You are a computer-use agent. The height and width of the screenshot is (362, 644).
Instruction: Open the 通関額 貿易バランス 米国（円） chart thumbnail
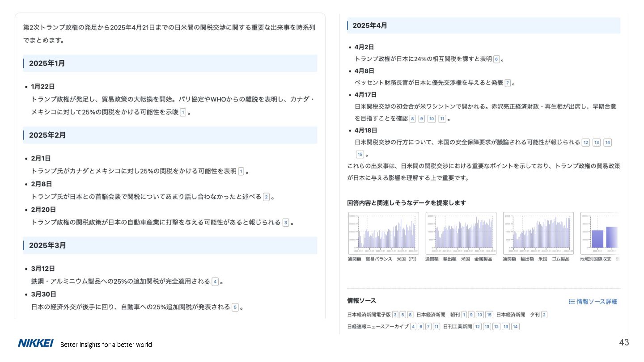tap(383, 233)
